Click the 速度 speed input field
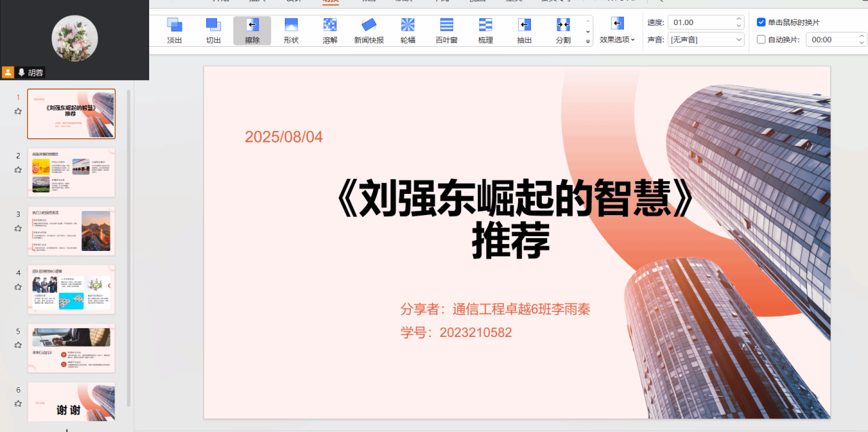This screenshot has height=432, width=868. click(x=700, y=22)
